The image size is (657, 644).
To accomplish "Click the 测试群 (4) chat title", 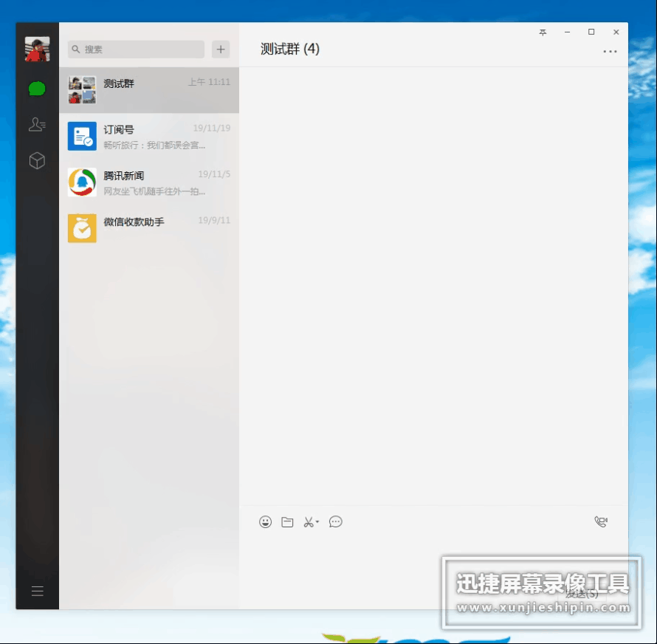I will click(x=290, y=49).
